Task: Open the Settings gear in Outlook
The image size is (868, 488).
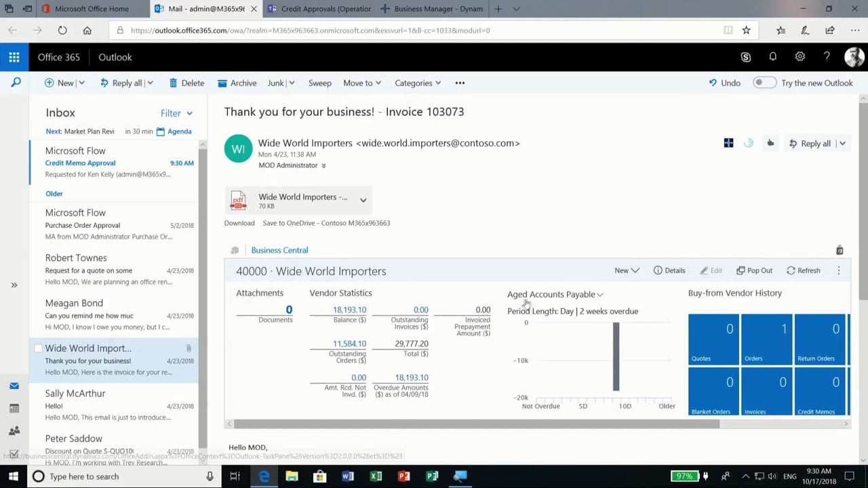Action: (800, 58)
